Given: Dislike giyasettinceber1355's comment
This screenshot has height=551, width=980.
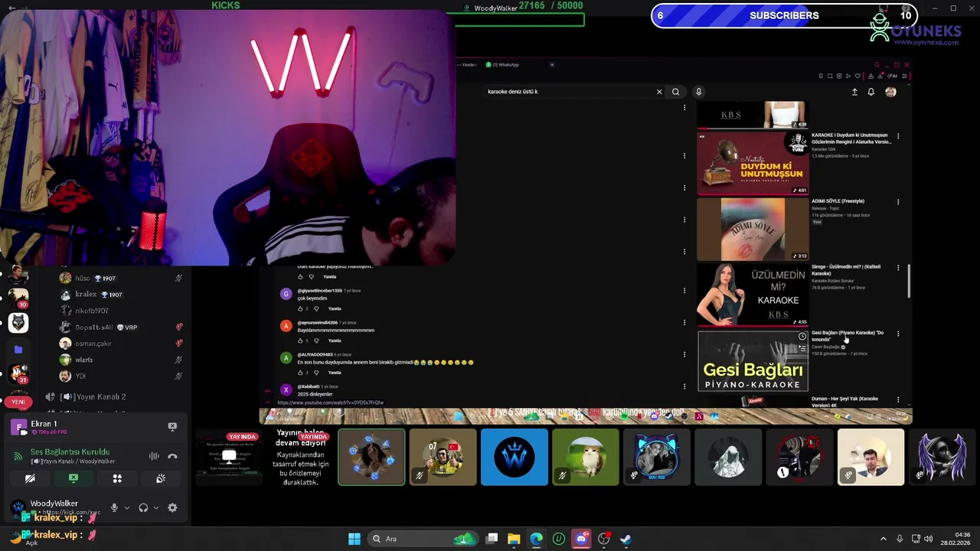Looking at the screenshot, I should point(316,308).
